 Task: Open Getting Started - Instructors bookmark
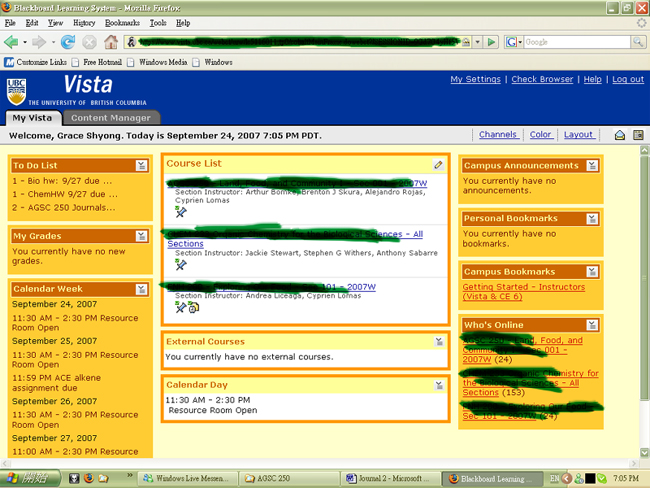click(524, 291)
